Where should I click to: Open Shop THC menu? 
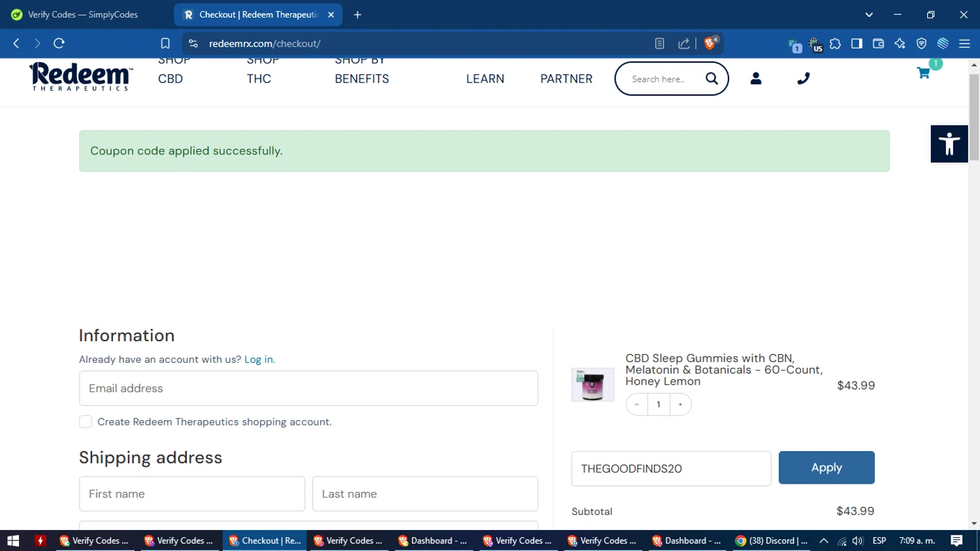(263, 69)
